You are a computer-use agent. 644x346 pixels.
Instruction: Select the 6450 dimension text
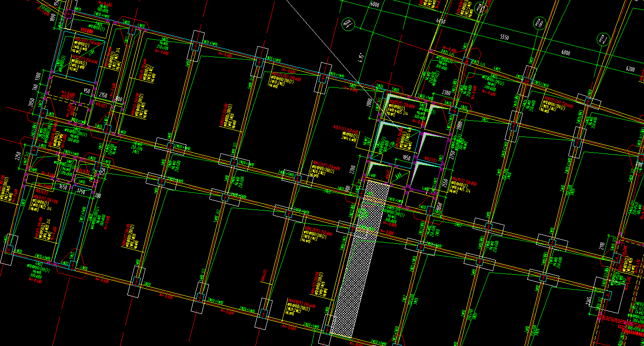pos(441,21)
